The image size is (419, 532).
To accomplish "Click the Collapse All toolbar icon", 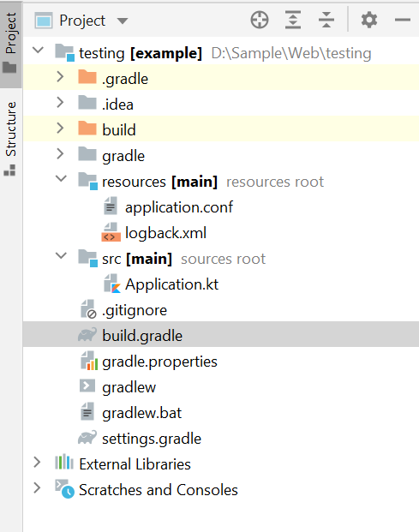I will [326, 20].
